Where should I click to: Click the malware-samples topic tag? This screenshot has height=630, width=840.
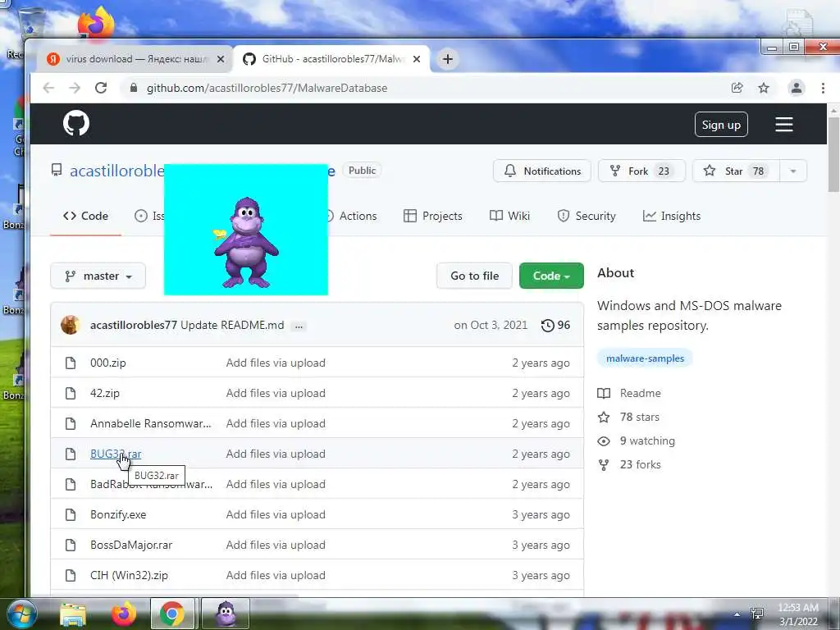pyautogui.click(x=645, y=358)
